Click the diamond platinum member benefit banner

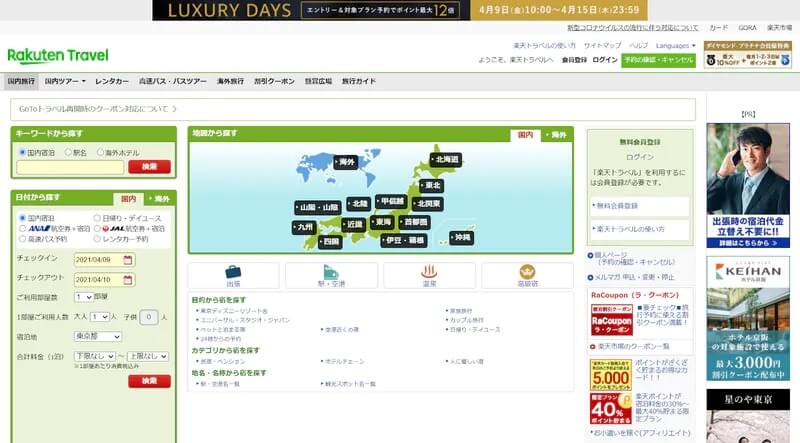click(x=748, y=54)
